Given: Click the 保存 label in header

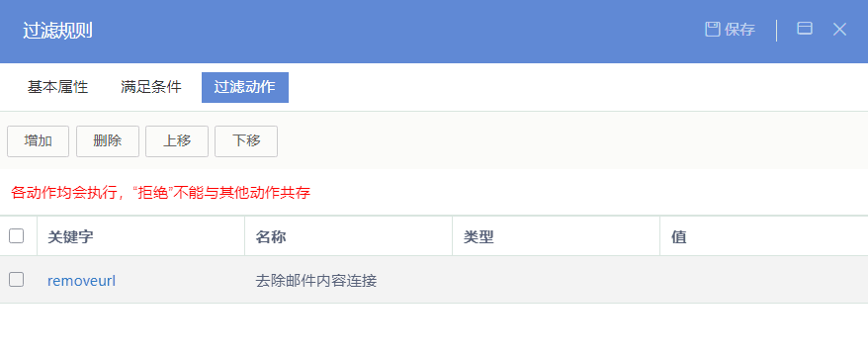Looking at the screenshot, I should click(x=739, y=30).
